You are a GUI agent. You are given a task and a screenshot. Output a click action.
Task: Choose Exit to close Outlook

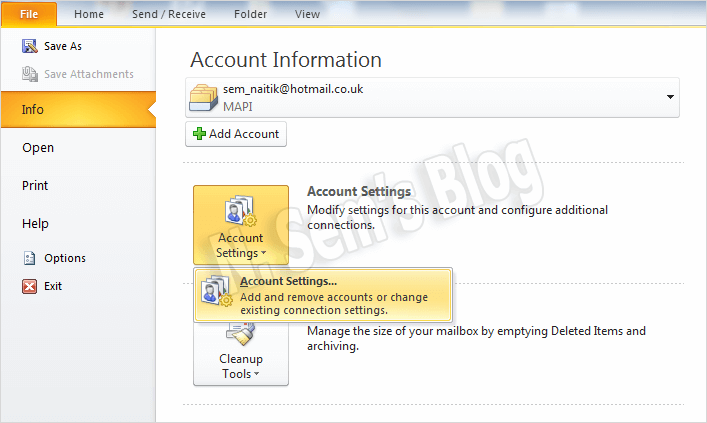click(53, 286)
